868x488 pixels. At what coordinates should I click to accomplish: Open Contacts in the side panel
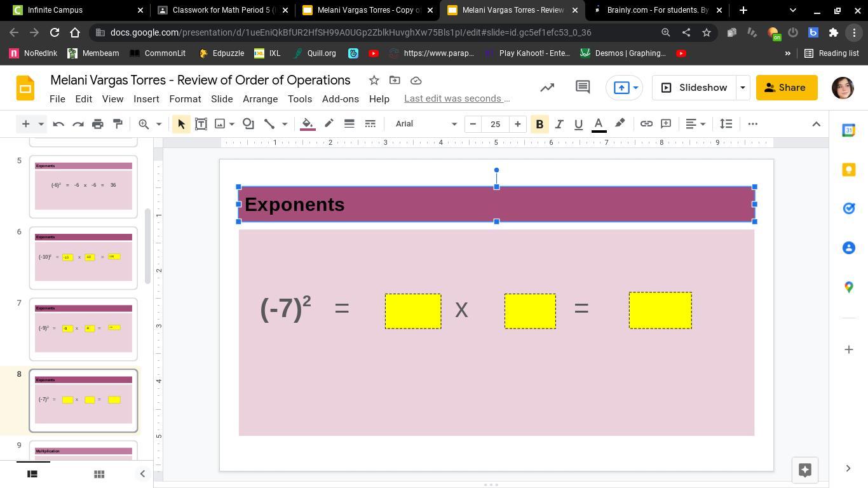(849, 248)
